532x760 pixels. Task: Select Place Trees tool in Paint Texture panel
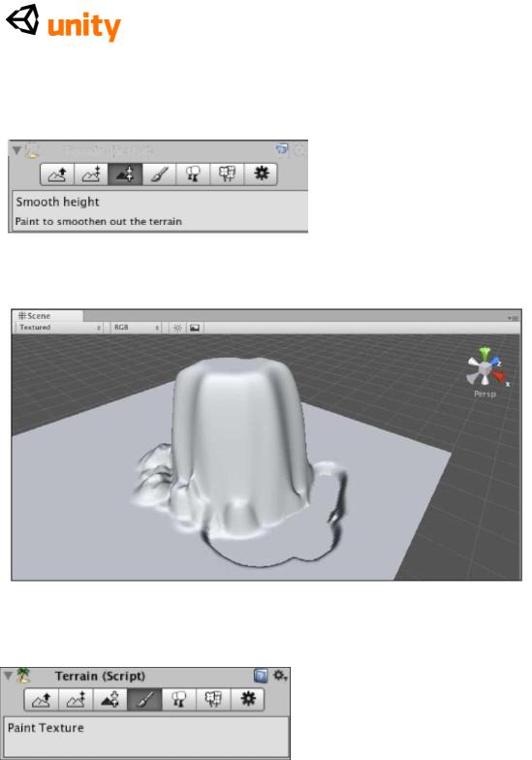click(179, 700)
